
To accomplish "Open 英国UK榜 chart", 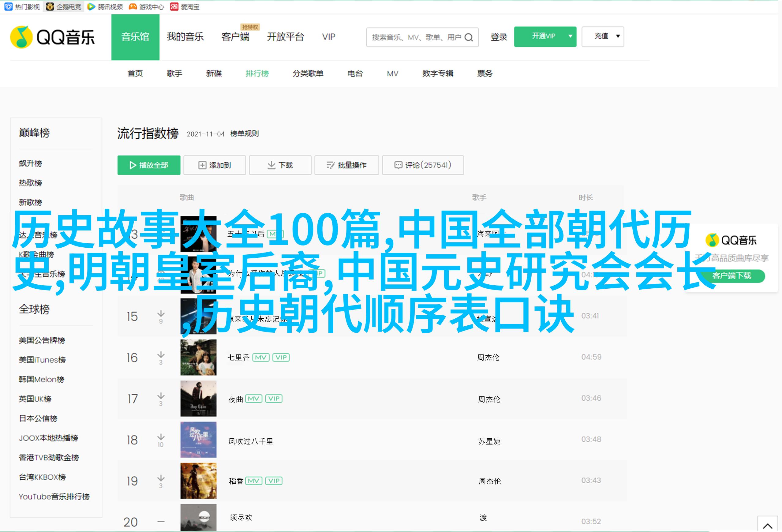I will tap(35, 399).
